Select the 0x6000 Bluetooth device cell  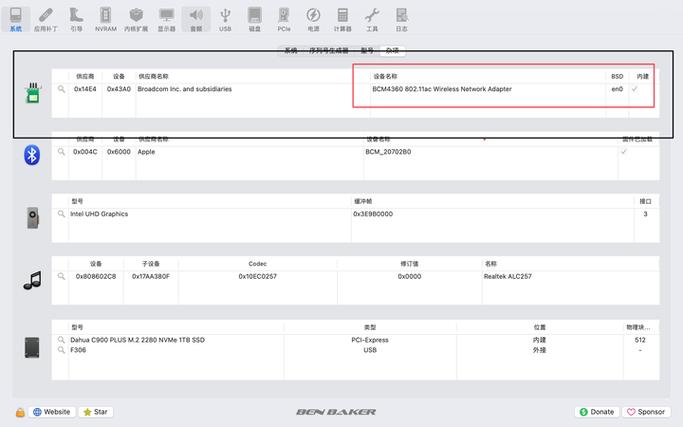[x=119, y=152]
